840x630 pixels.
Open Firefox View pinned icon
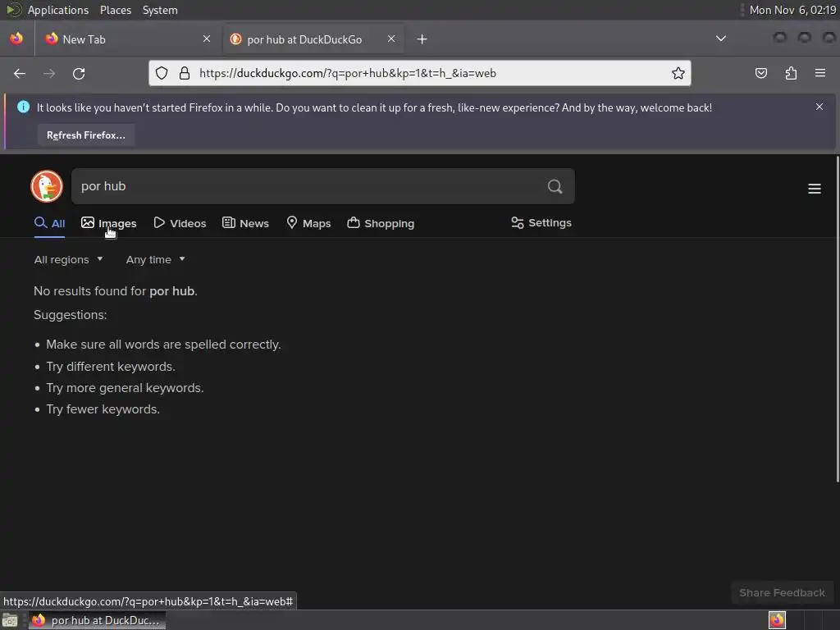(x=16, y=39)
